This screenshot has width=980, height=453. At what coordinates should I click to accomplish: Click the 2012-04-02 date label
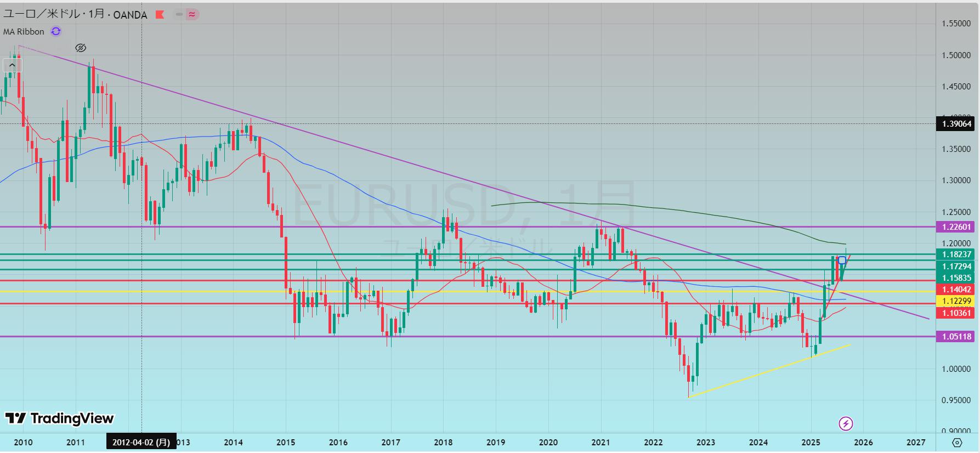point(141,442)
